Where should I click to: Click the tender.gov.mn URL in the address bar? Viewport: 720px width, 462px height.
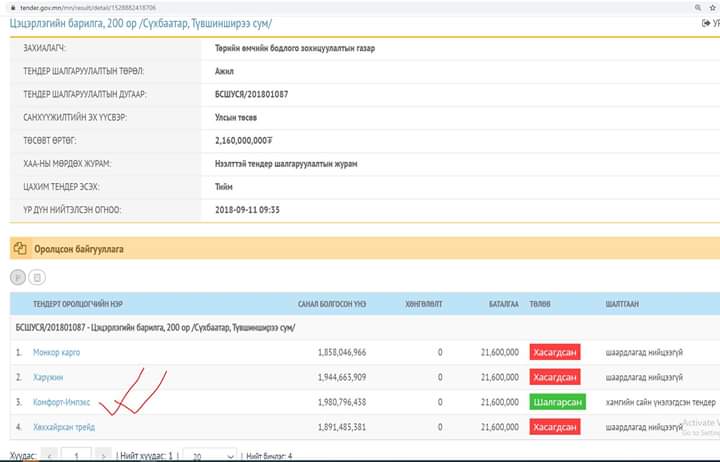88,8
